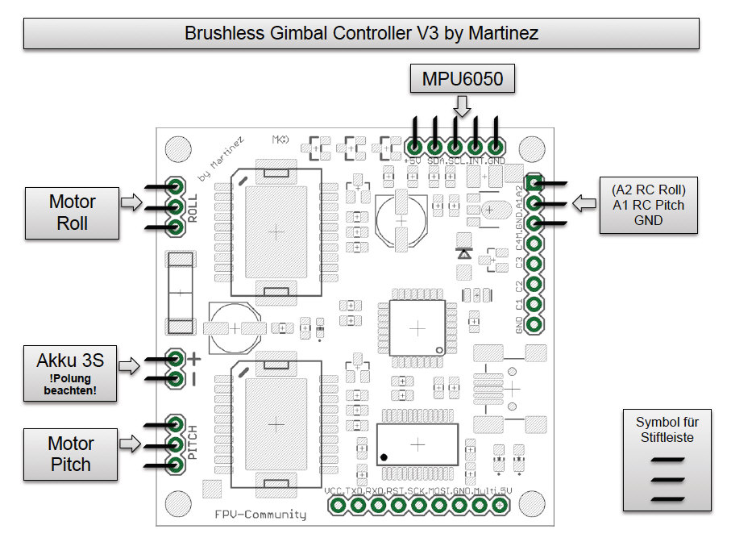Click the arrow pointing down from MPU6050
This screenshot has width=756, height=546.
[463, 106]
